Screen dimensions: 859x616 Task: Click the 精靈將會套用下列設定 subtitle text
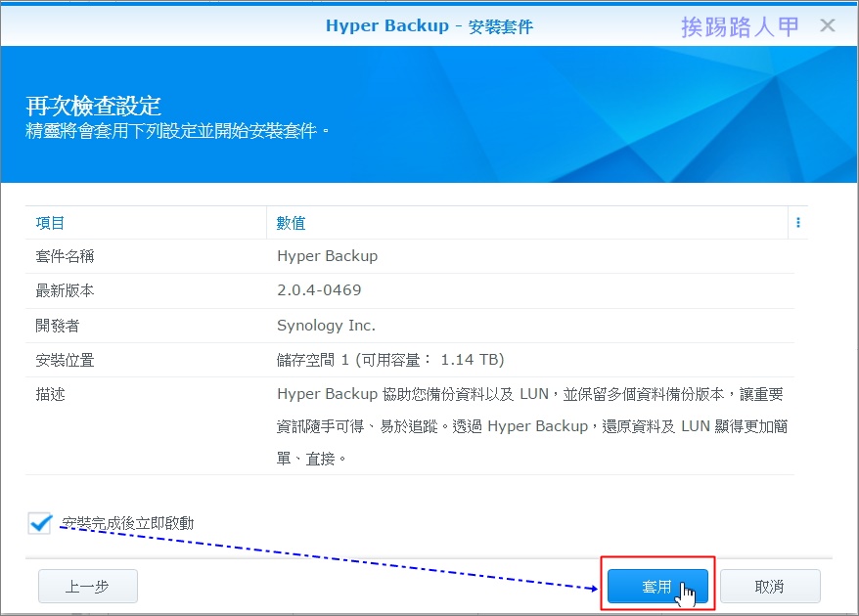176,131
